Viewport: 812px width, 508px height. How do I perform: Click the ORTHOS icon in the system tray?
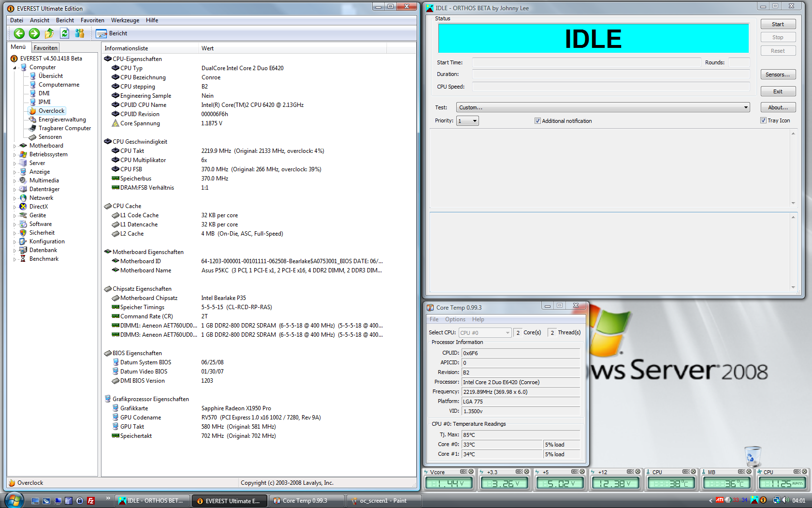coord(754,500)
